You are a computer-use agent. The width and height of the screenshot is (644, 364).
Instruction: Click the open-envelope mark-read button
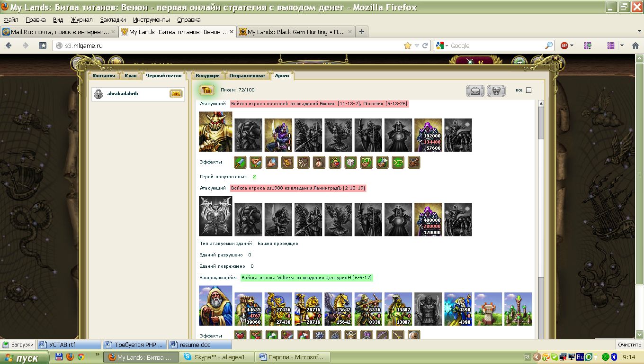click(475, 91)
